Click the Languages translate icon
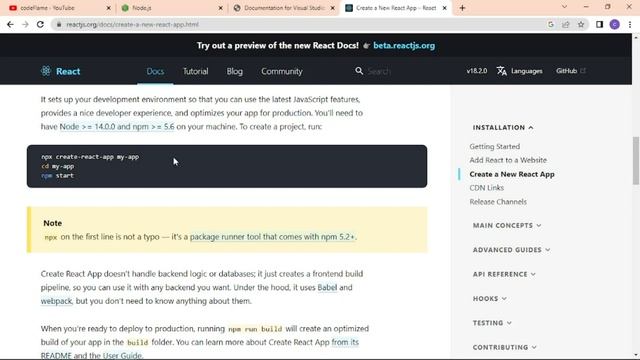The image size is (640, 360). [x=502, y=71]
